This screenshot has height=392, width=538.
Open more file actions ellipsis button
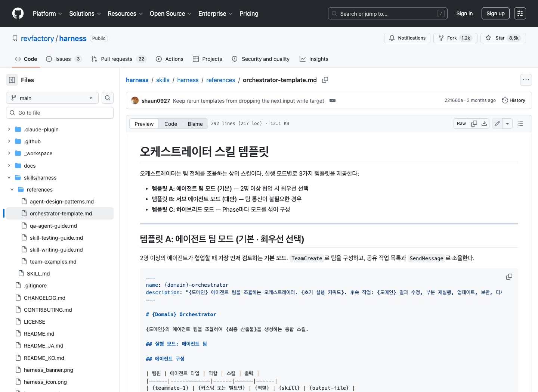click(x=526, y=80)
